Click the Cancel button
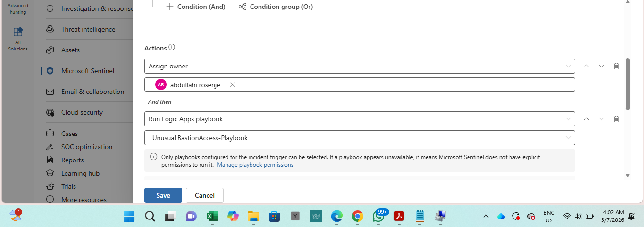The image size is (644, 227). click(205, 195)
